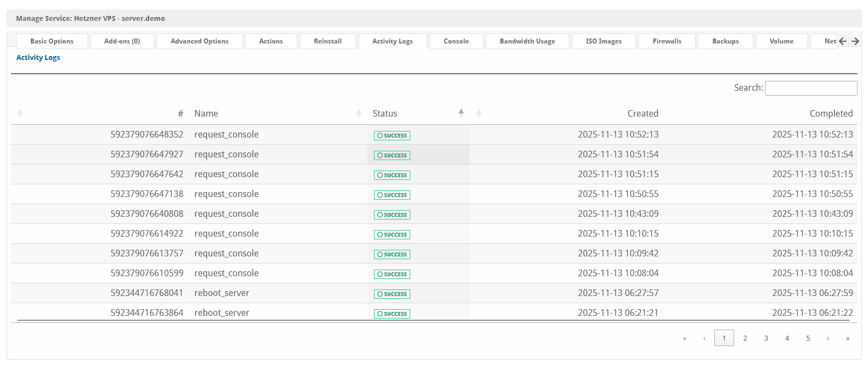Jump to the last page of logs
Screen dimensions: 868x367
pos(848,338)
